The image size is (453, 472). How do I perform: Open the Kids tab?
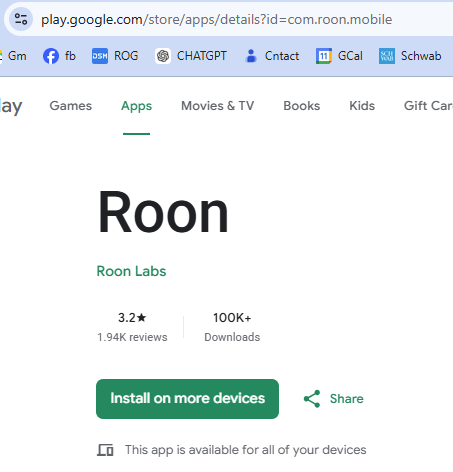click(362, 106)
